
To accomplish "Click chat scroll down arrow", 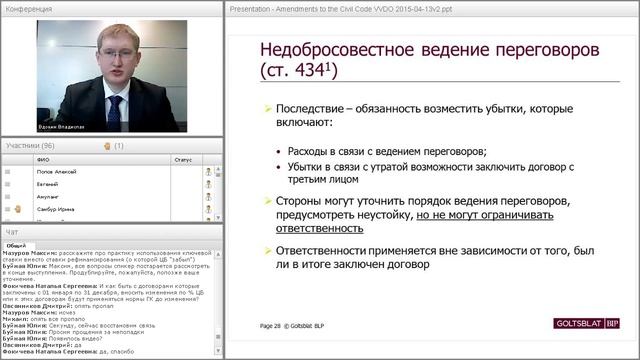I will click(218, 351).
